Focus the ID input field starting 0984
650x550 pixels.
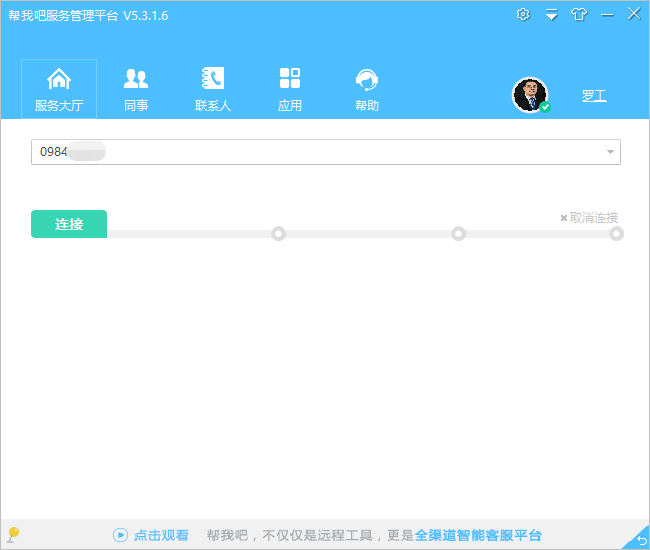click(x=325, y=152)
